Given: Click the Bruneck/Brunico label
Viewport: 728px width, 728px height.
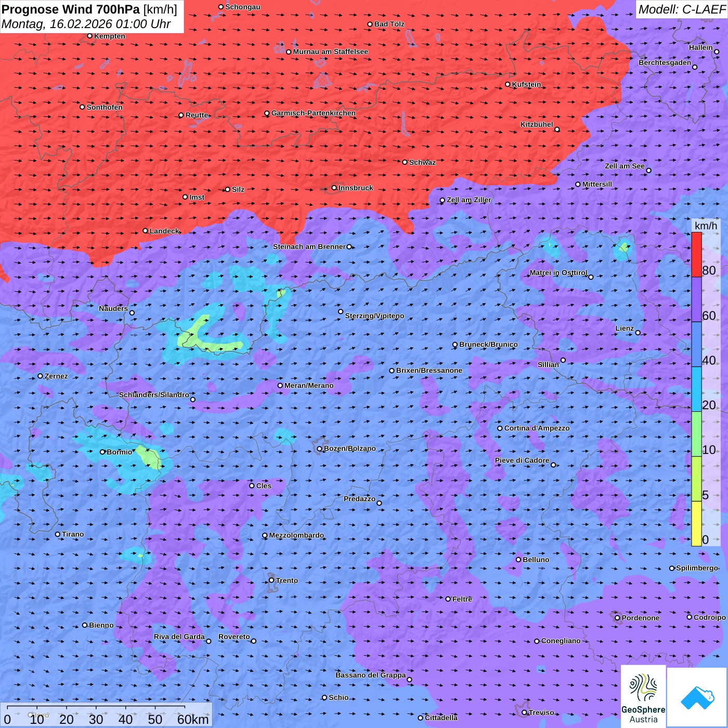Looking at the screenshot, I should click(x=488, y=344).
